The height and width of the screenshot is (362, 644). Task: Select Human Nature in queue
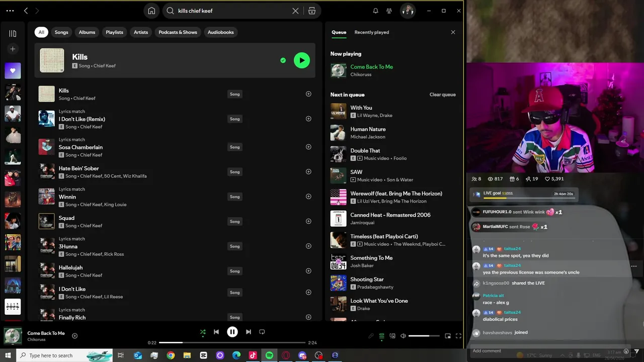[x=393, y=133]
